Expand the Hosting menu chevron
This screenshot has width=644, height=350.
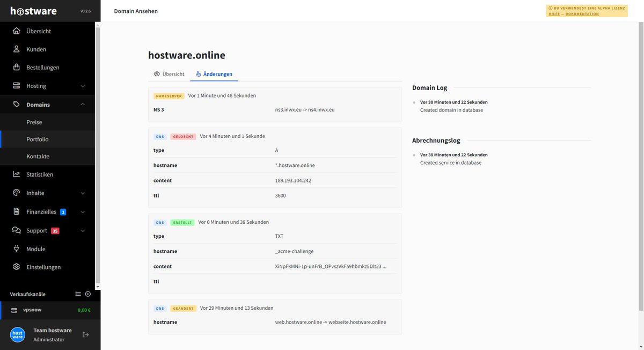tap(83, 86)
